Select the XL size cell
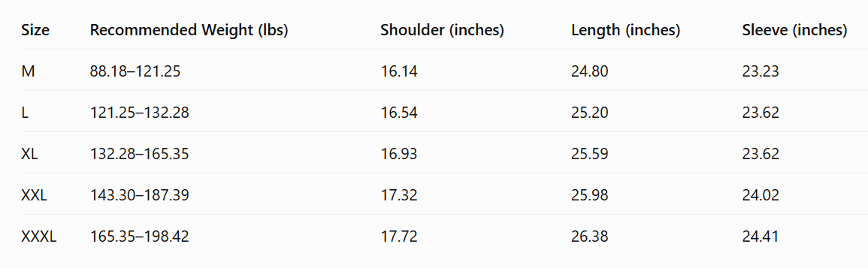 30,154
